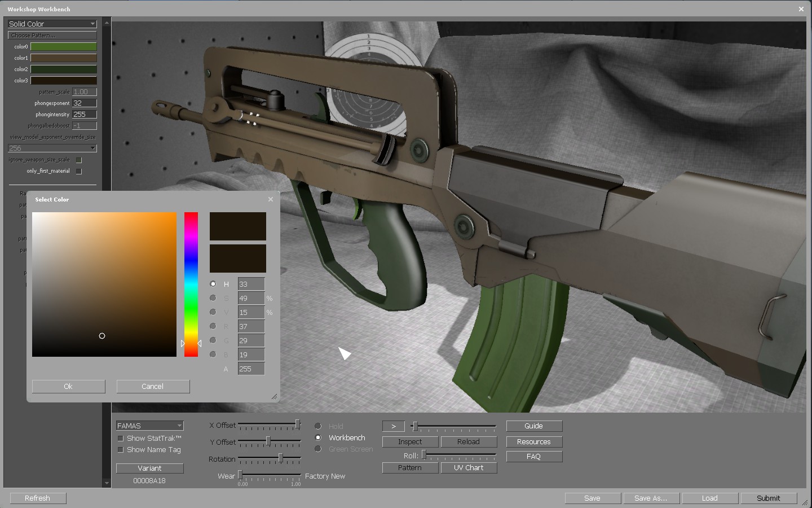812x508 pixels.
Task: Open the FAMAS weapon dropdown
Action: click(150, 426)
